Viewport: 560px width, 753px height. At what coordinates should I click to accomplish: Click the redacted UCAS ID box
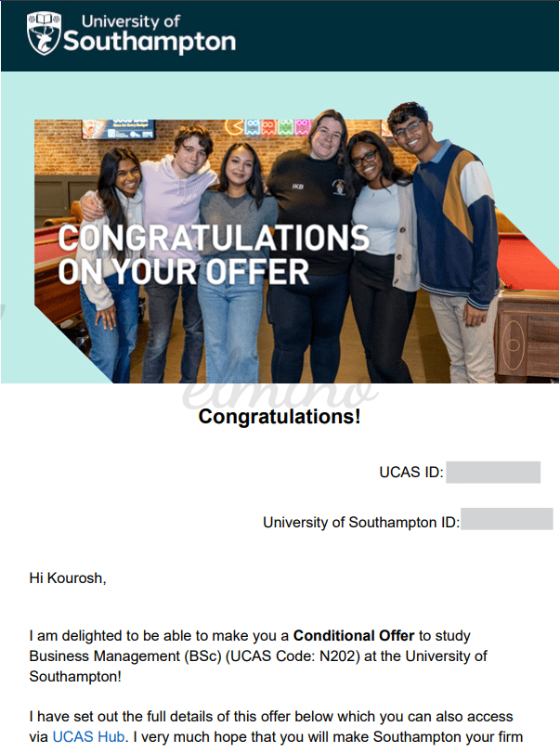(493, 472)
